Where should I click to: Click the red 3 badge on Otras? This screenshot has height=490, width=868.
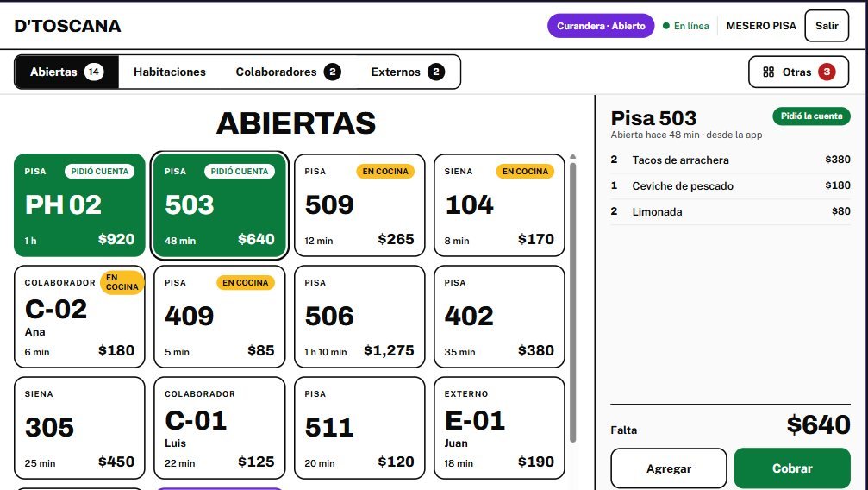pos(827,72)
